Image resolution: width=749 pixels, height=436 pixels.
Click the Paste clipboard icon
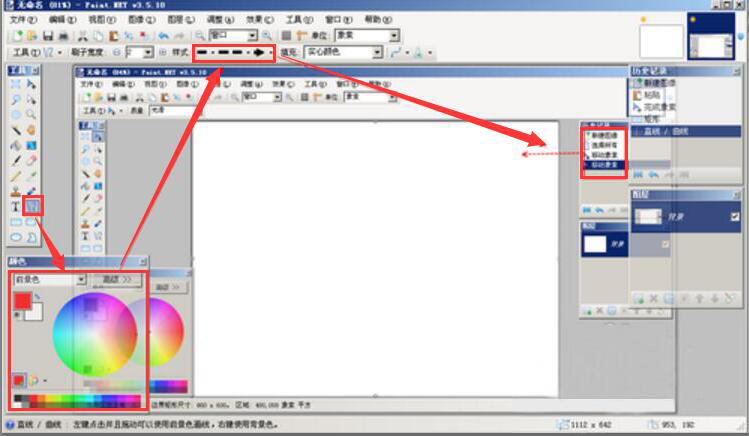pos(113,35)
